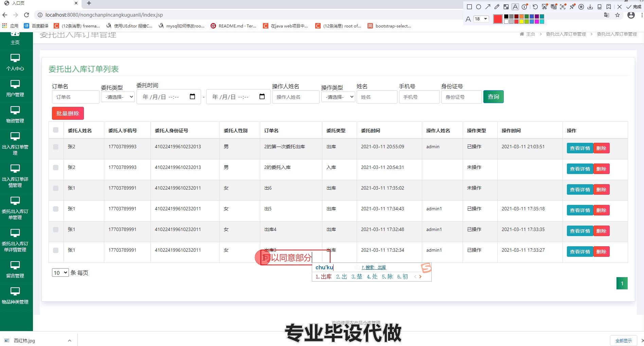The image size is (644, 346).
Task: Send the screenshot to phone
Action: (600, 7)
